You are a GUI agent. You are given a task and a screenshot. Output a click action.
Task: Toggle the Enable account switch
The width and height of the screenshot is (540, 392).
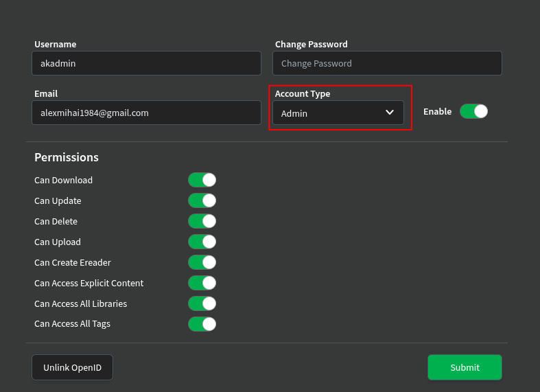(x=473, y=111)
